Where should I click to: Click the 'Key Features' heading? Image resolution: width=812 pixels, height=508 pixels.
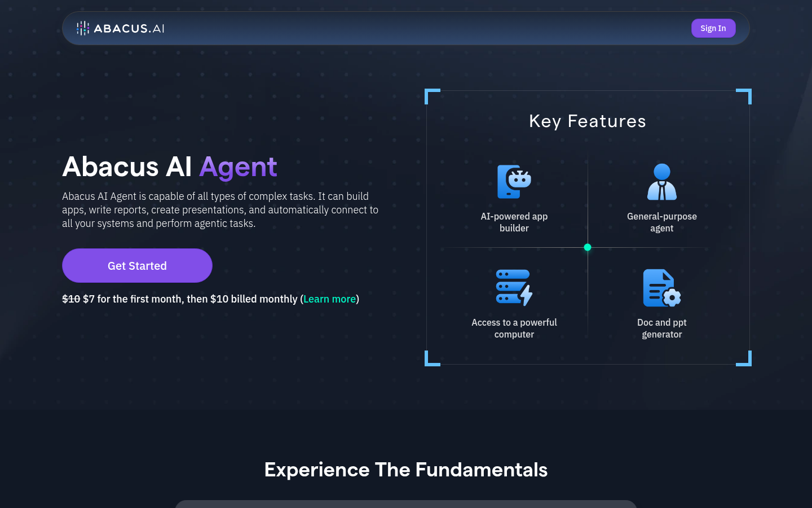pos(588,121)
